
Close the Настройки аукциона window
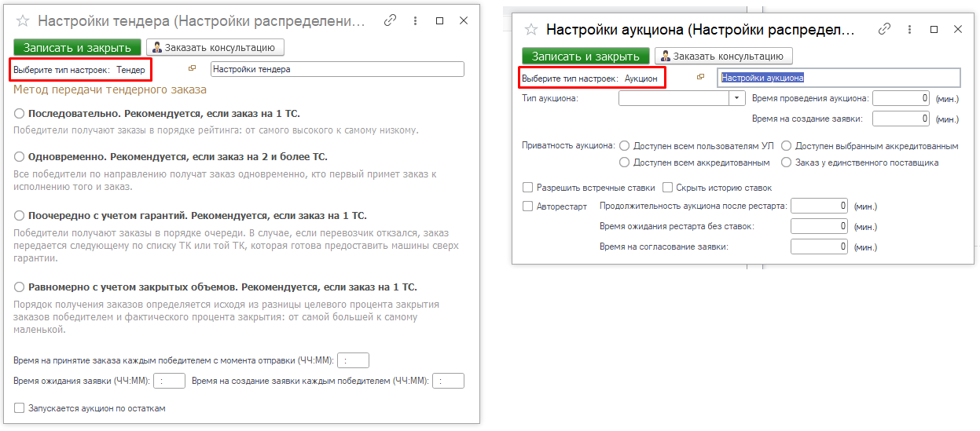(958, 29)
